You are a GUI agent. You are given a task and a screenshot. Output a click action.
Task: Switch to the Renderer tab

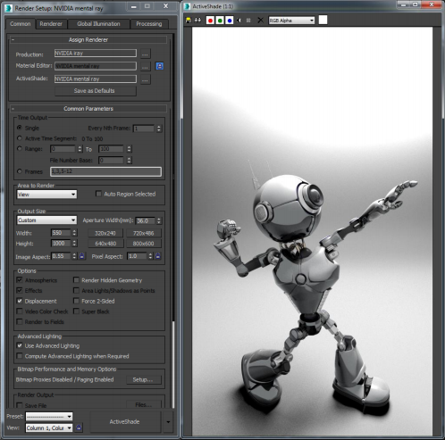[51, 24]
